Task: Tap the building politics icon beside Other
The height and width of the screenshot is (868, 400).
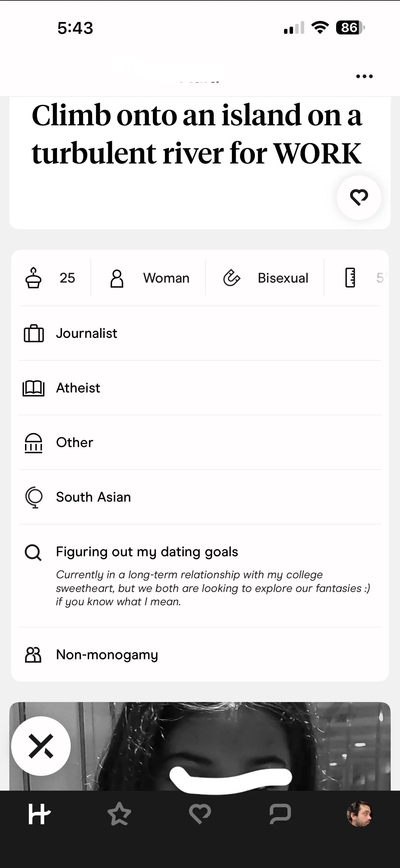Action: pos(33,443)
